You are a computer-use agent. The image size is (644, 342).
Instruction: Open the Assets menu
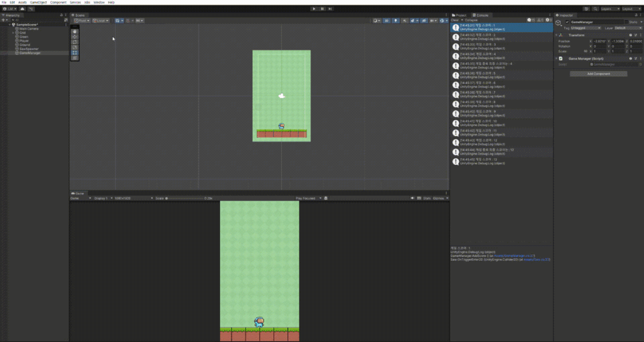tap(23, 3)
